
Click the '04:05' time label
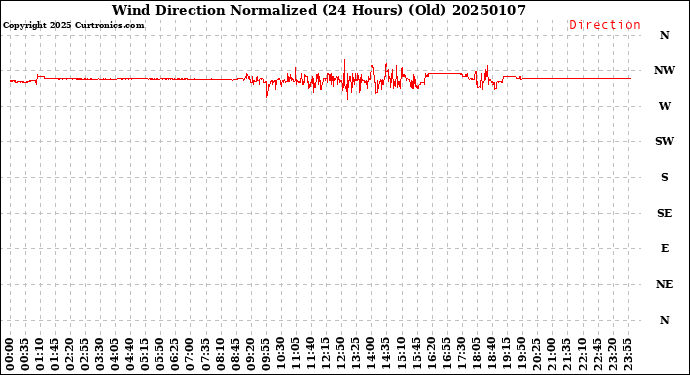point(115,355)
